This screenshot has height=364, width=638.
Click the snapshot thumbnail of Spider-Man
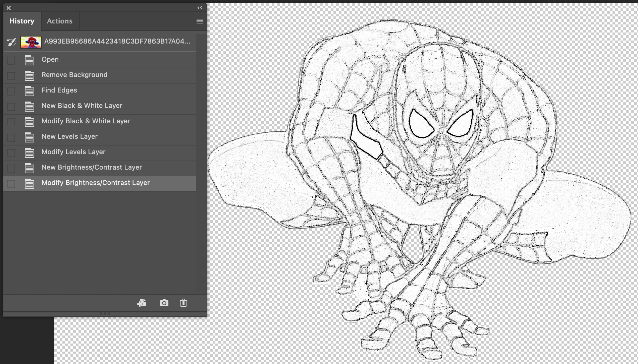[x=31, y=42]
